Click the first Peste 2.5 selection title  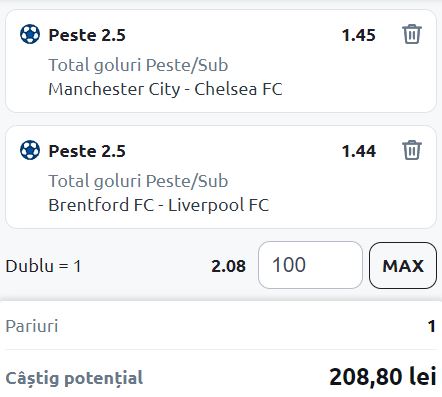tap(87, 35)
